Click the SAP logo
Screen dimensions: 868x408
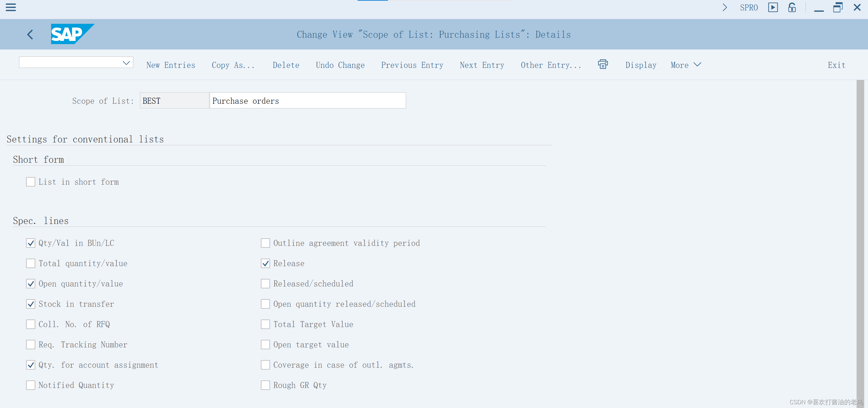pos(72,34)
